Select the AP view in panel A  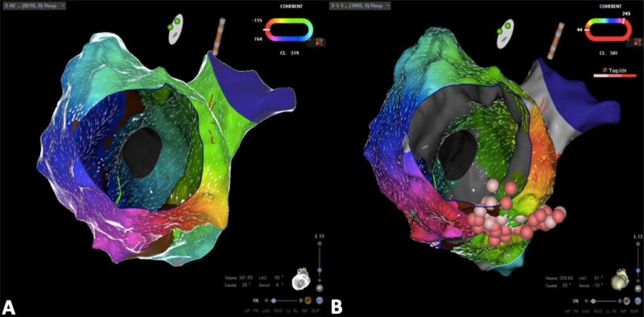pos(247,311)
